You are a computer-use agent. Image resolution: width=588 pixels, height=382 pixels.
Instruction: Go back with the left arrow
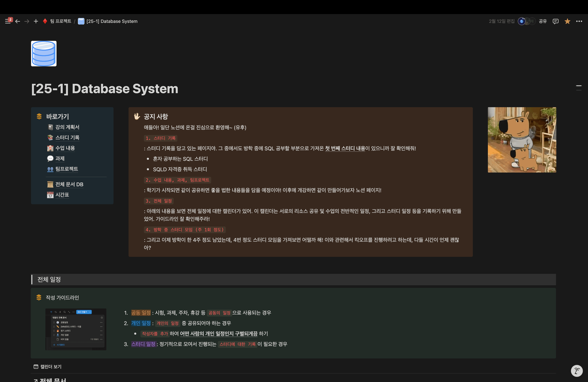[17, 22]
